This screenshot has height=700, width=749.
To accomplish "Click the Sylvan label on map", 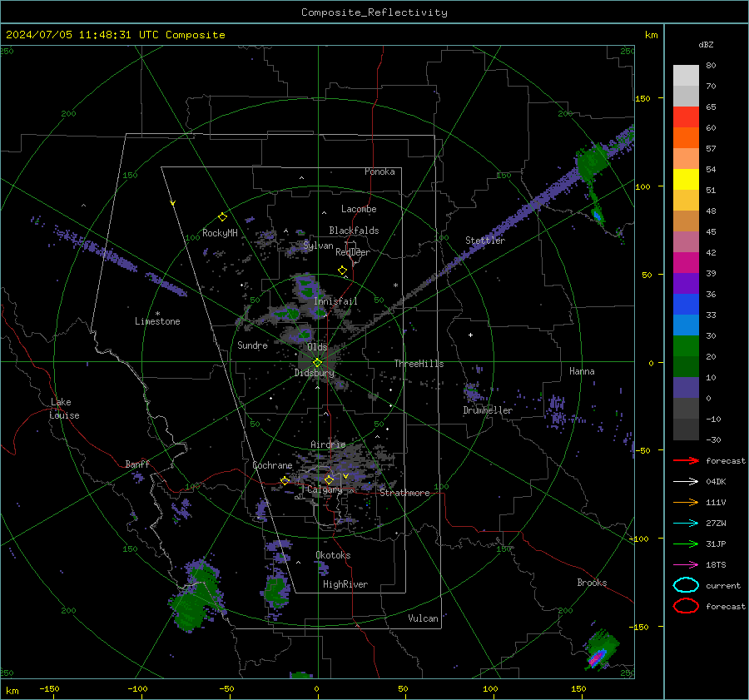I will point(318,246).
